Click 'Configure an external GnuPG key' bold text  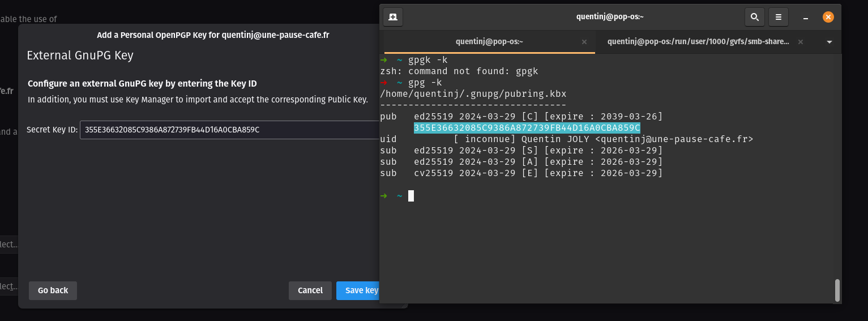(x=142, y=84)
